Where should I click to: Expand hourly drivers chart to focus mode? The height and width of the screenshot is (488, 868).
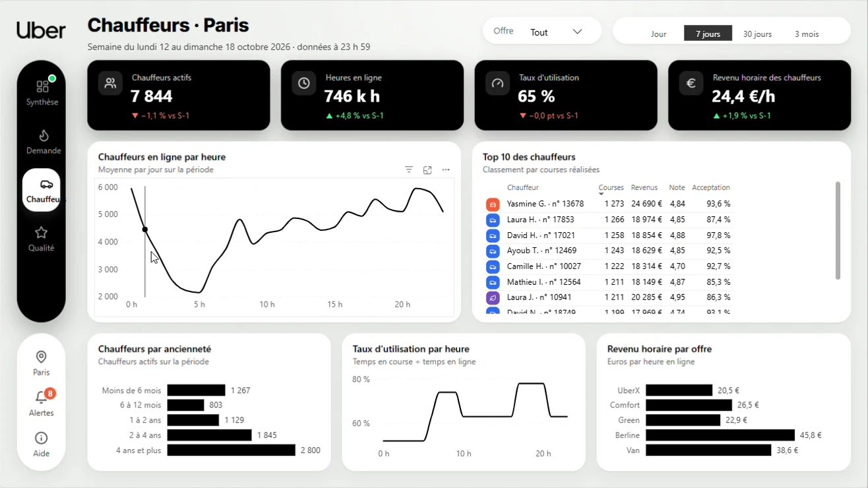[427, 170]
